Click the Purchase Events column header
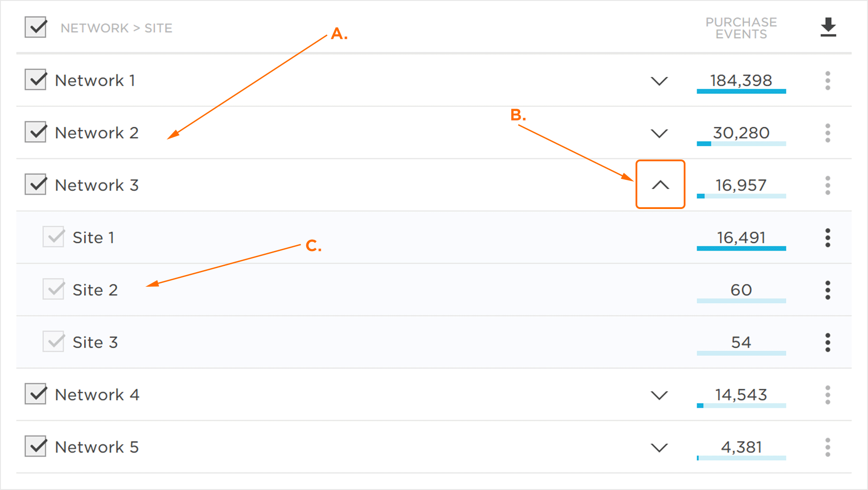The width and height of the screenshot is (868, 490). pyautogui.click(x=741, y=28)
